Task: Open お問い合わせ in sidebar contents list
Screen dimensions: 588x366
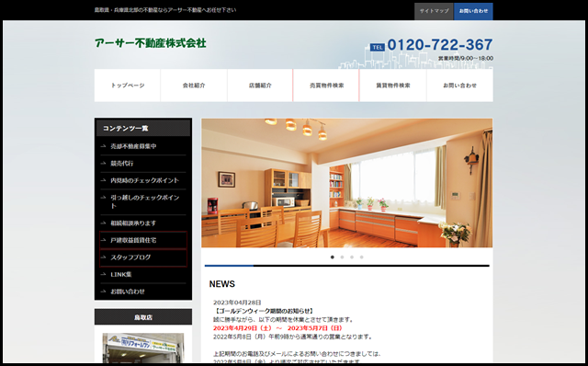Action: click(x=143, y=292)
